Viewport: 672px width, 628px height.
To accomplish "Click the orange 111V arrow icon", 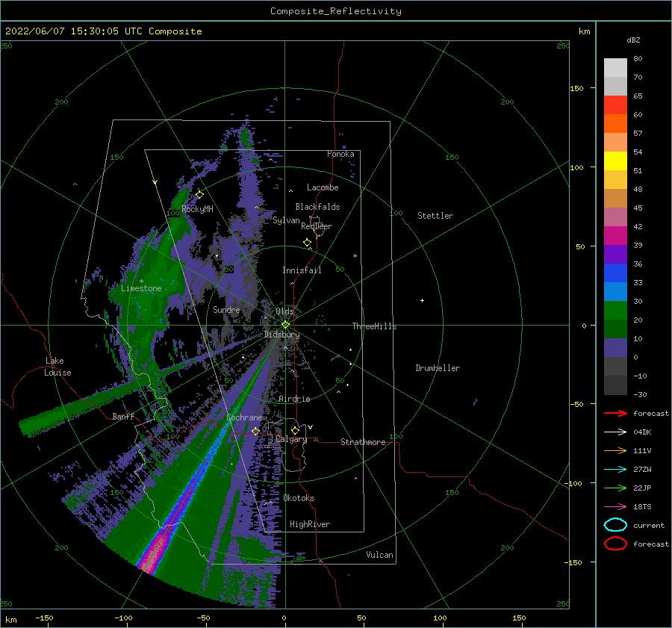I will coord(615,450).
